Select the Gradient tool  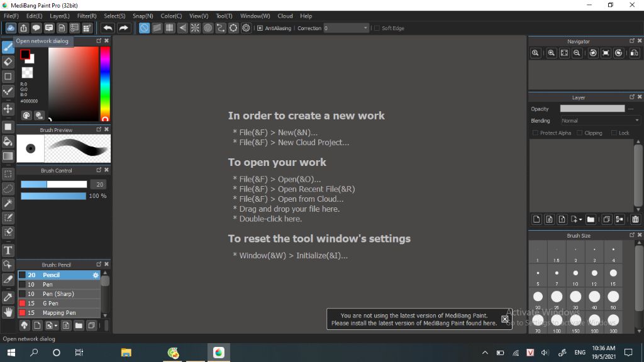click(8, 156)
